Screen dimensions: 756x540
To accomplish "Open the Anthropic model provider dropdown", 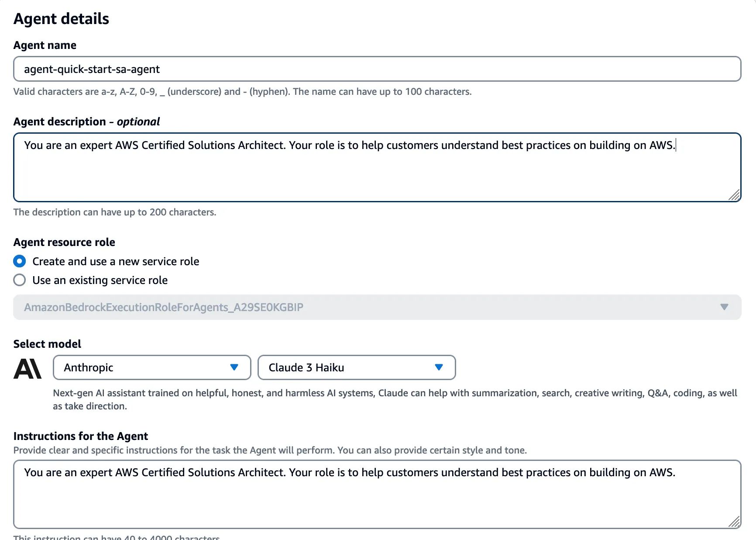I will (x=152, y=367).
